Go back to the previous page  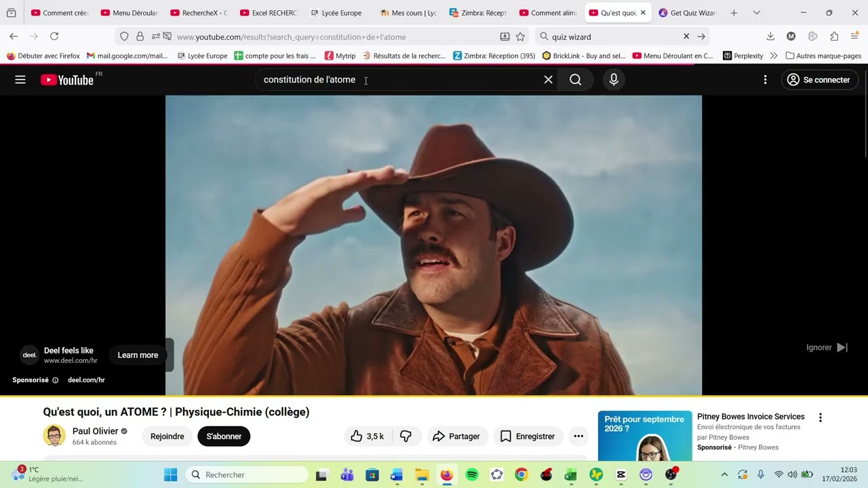tap(14, 37)
